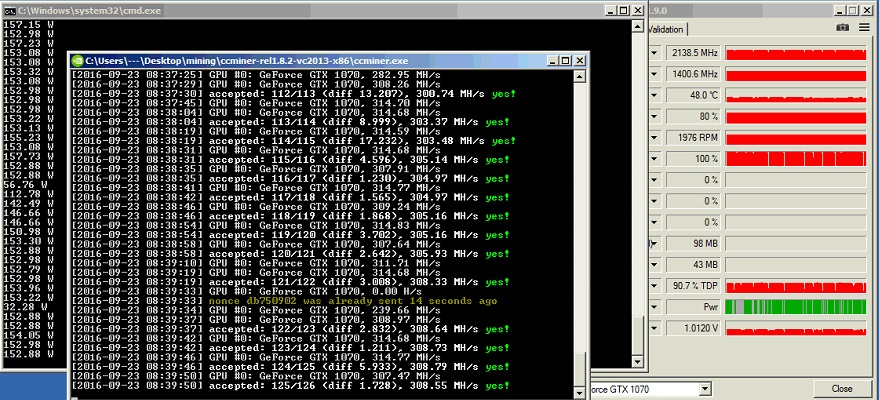Select the '56.76 W' reading in cmd
This screenshot has height=400, width=879.
pyautogui.click(x=26, y=184)
